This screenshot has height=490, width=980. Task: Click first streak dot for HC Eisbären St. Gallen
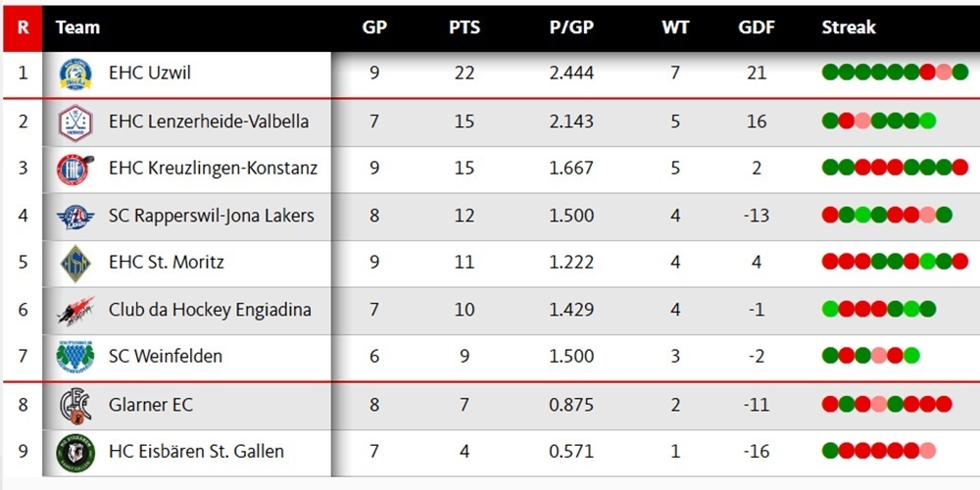point(830,451)
